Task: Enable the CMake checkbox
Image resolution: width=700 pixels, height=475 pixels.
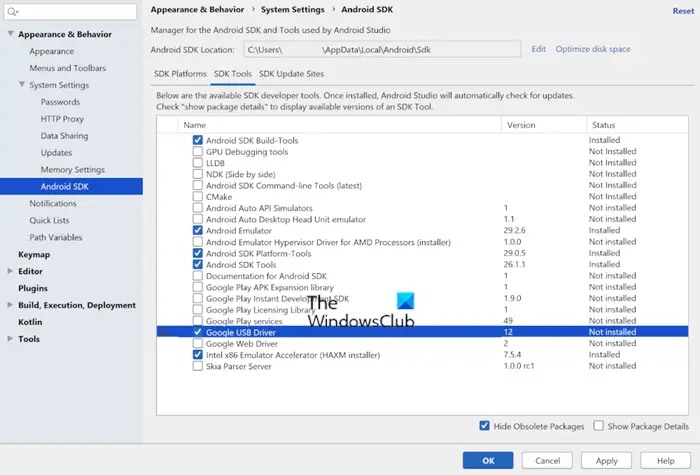Action: click(x=198, y=196)
